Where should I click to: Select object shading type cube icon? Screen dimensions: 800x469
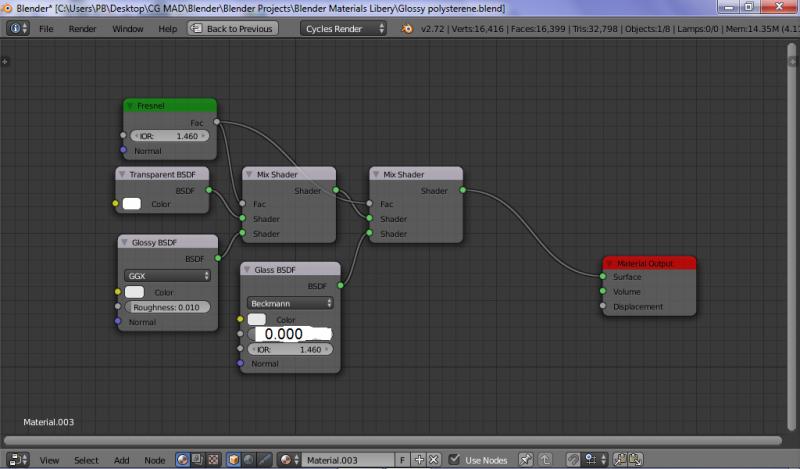coord(233,460)
